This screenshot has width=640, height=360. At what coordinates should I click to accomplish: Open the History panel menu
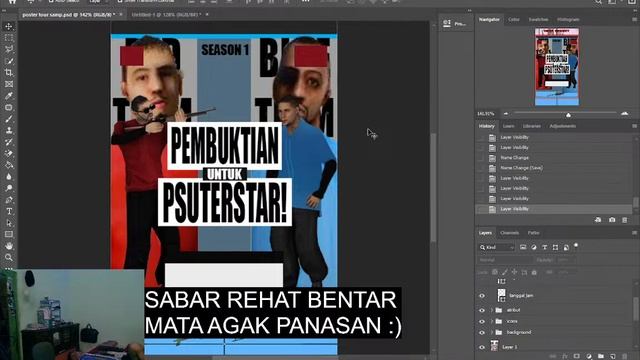click(634, 126)
